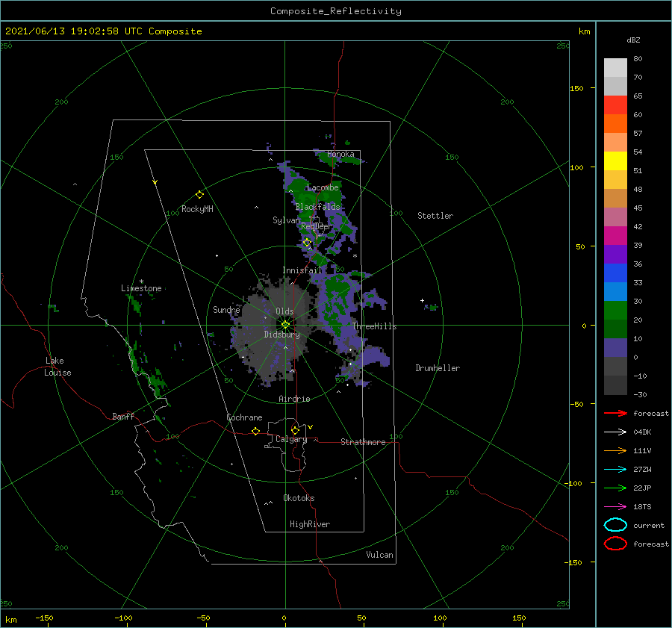This screenshot has width=672, height=628.
Task: Click the HighRiver city label
Action: pyautogui.click(x=310, y=524)
